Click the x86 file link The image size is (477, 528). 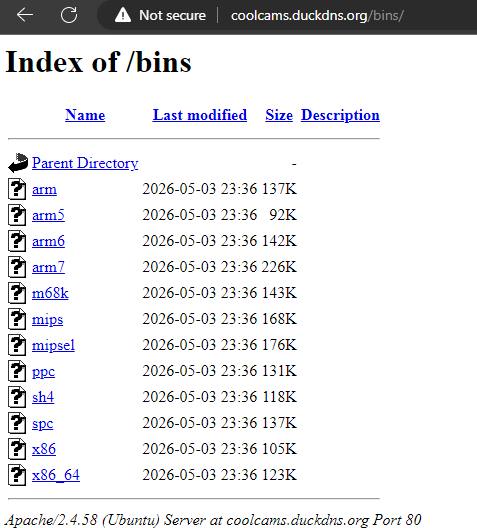[44, 449]
